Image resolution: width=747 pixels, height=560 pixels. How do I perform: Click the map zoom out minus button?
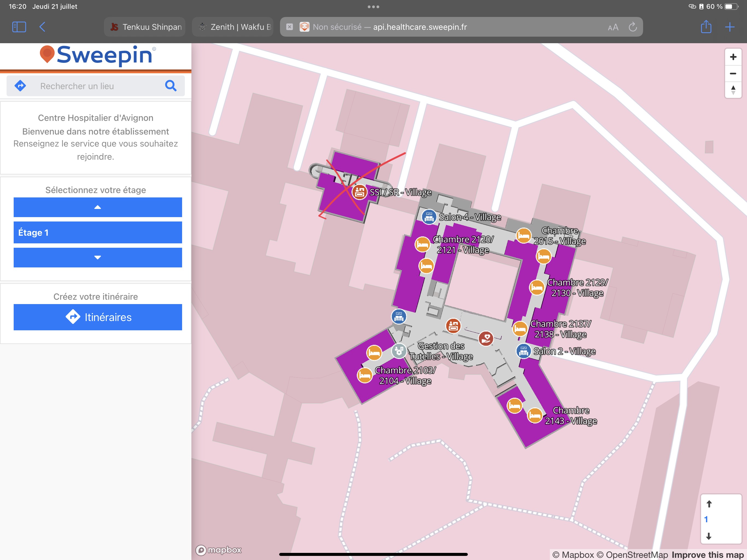tap(733, 73)
